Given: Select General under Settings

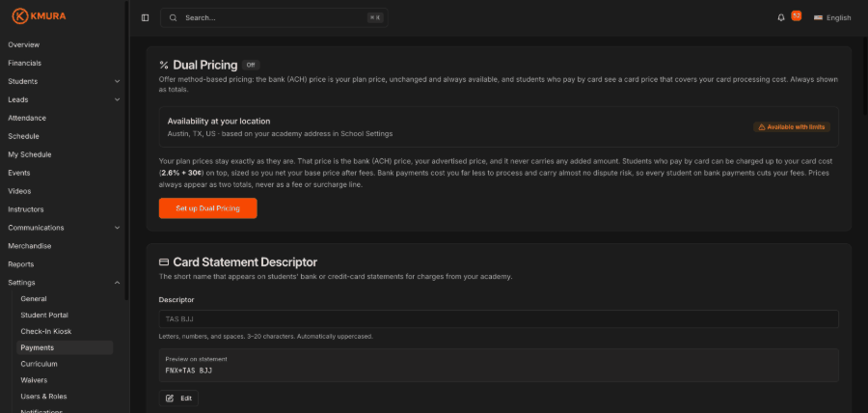Looking at the screenshot, I should coord(34,298).
